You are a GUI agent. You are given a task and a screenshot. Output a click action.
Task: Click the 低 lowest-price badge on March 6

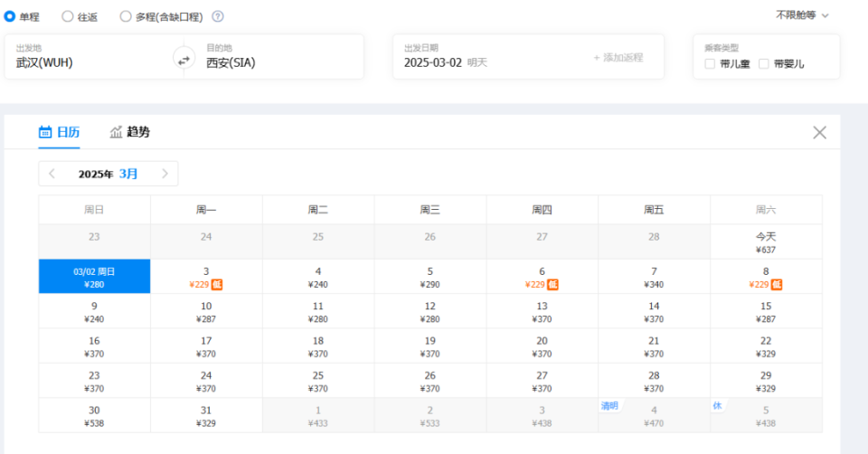553,285
